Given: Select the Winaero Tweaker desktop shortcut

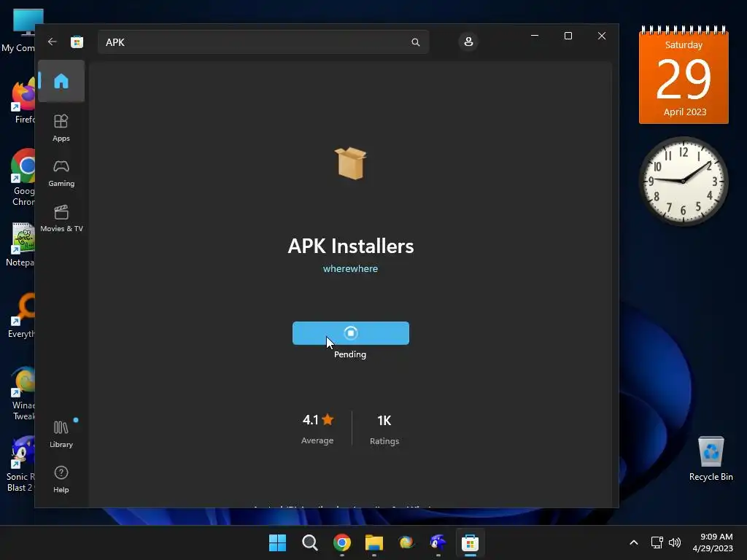Looking at the screenshot, I should coord(21,393).
